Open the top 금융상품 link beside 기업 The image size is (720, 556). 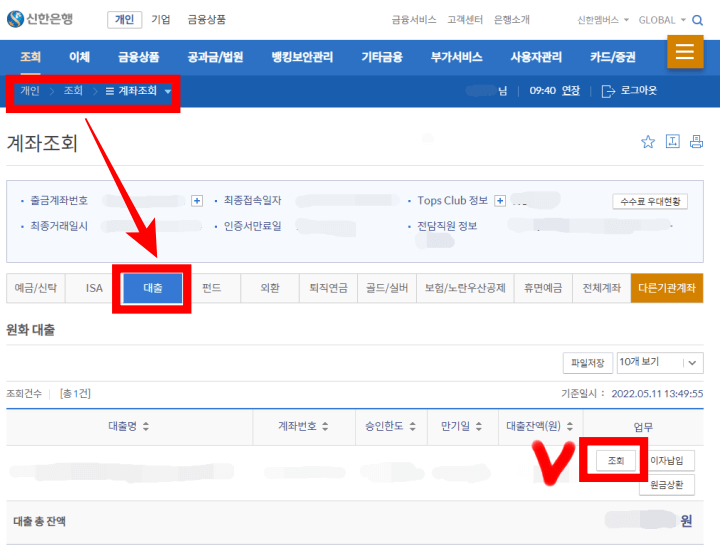[207, 20]
